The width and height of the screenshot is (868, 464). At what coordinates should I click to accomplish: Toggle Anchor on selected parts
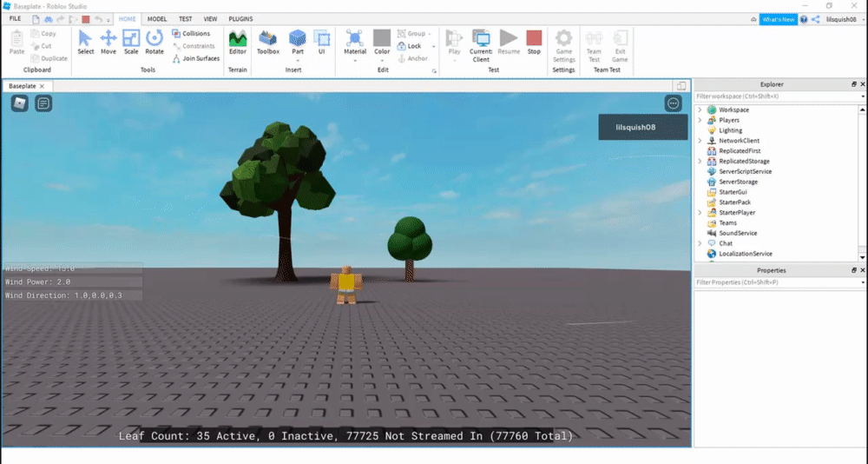(x=413, y=58)
